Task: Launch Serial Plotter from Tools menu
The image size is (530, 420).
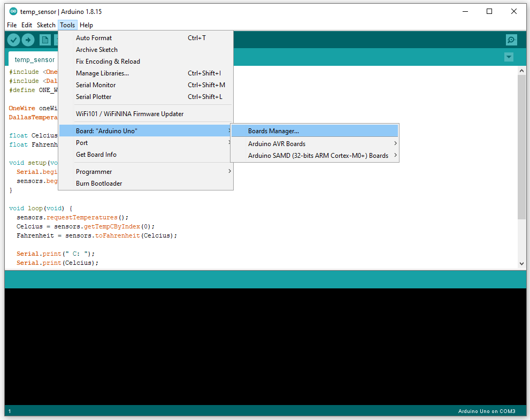Action: (x=94, y=97)
